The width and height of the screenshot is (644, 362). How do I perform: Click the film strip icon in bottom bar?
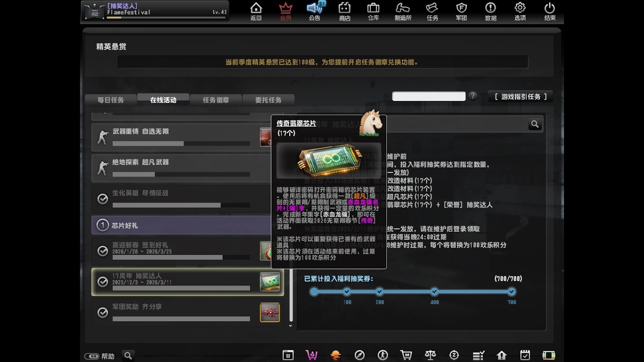click(x=549, y=355)
